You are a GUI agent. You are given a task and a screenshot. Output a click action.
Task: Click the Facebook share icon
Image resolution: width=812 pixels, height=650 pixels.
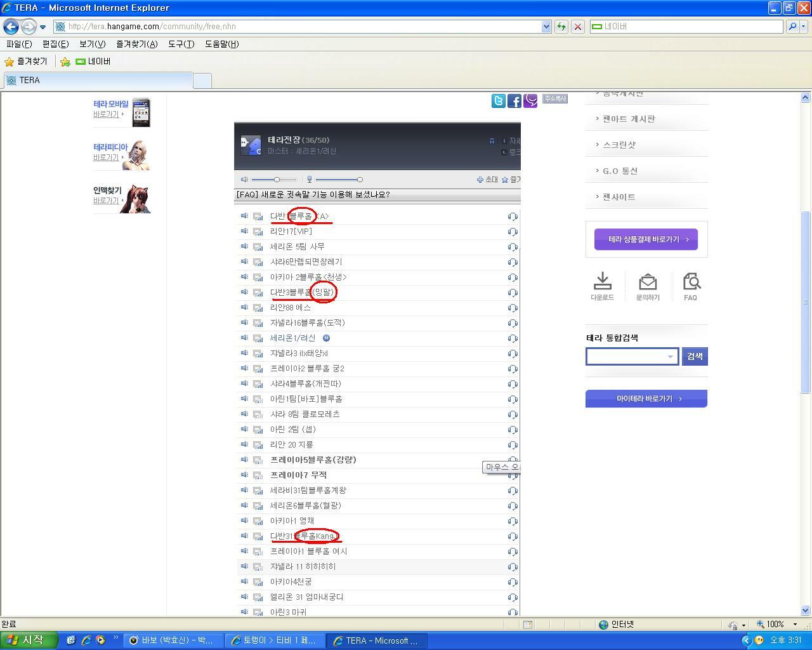pyautogui.click(x=514, y=101)
